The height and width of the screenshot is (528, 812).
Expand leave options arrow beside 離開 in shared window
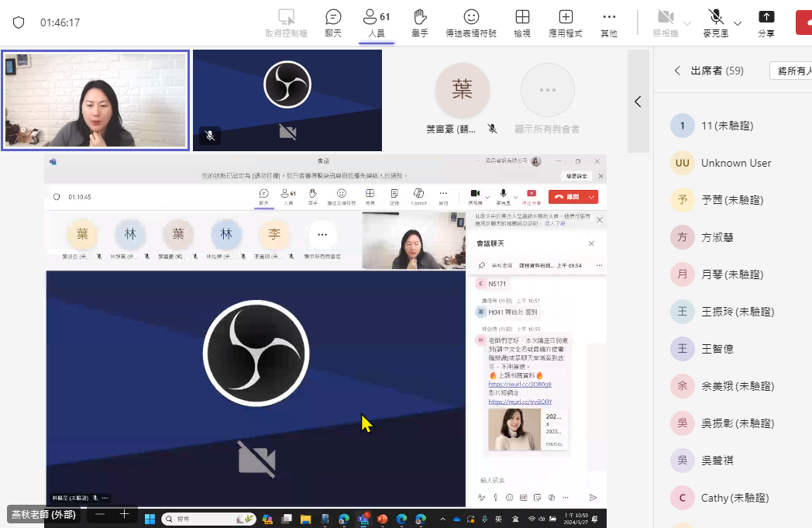point(591,197)
